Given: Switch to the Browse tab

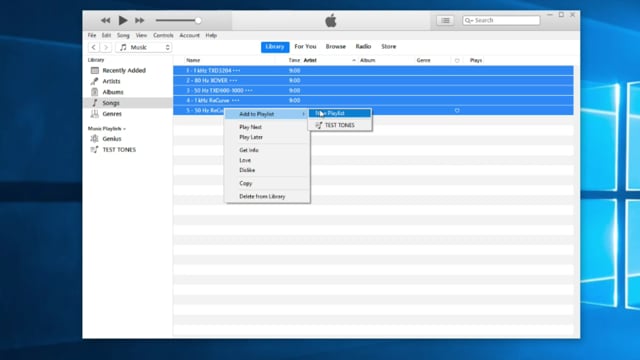Looking at the screenshot, I should point(336,47).
